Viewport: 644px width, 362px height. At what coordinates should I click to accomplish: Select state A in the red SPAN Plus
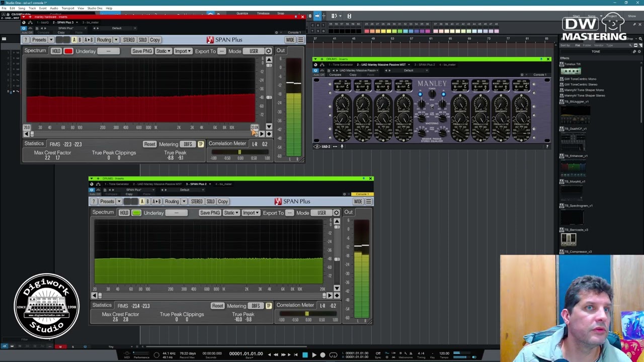[x=74, y=40]
